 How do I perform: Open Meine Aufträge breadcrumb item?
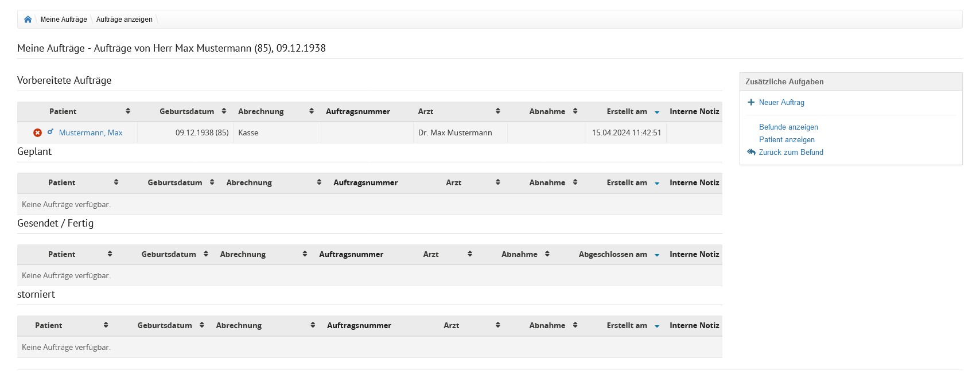tap(64, 20)
